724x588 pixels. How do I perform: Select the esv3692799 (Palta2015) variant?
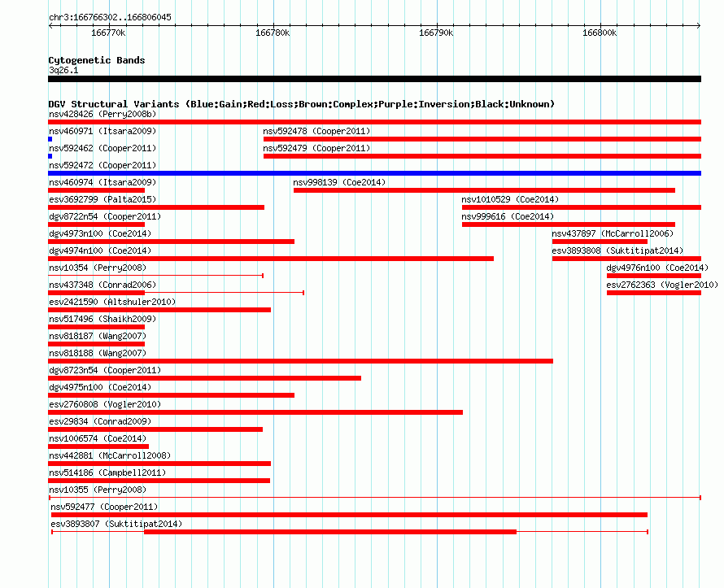[102, 199]
